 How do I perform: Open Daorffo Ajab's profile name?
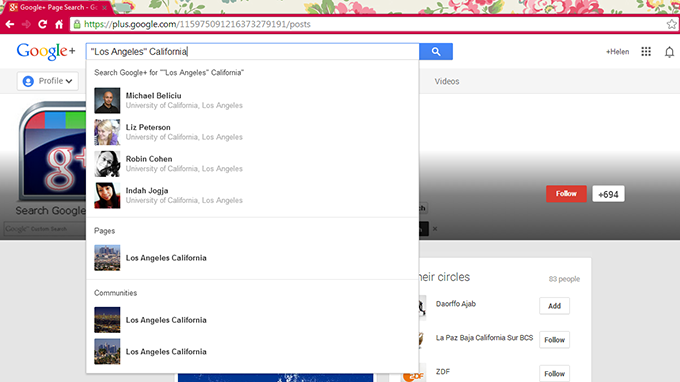(x=455, y=304)
